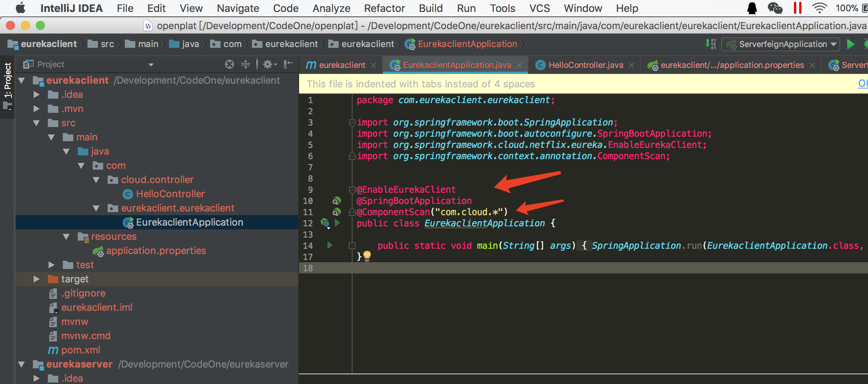Open the Apple menu
Image resolution: width=868 pixels, height=384 pixels.
point(20,8)
